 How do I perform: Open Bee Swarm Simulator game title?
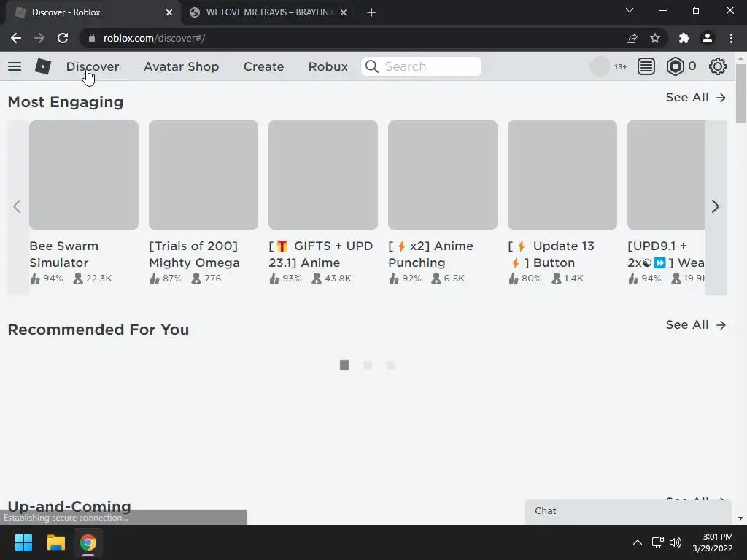click(64, 254)
